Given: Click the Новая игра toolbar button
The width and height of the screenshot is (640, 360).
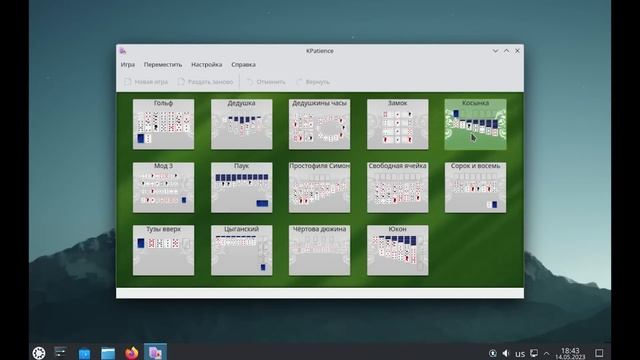Looking at the screenshot, I should (x=146, y=82).
